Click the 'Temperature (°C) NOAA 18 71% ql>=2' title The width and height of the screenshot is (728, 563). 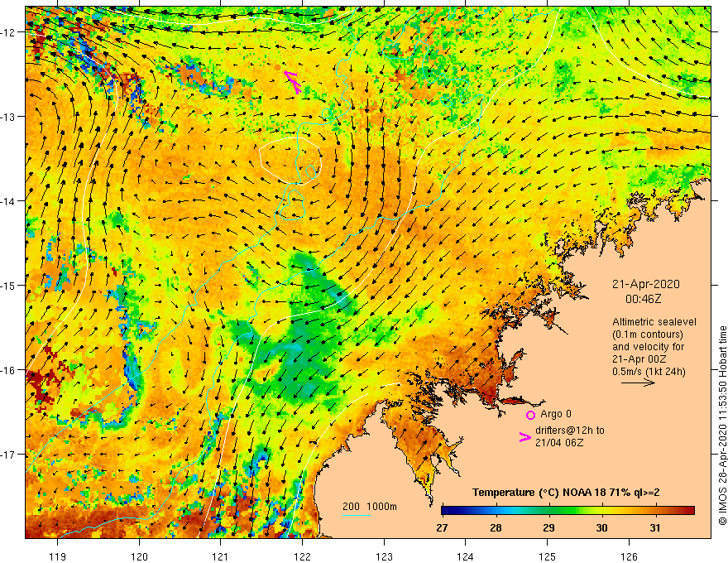coord(566,493)
